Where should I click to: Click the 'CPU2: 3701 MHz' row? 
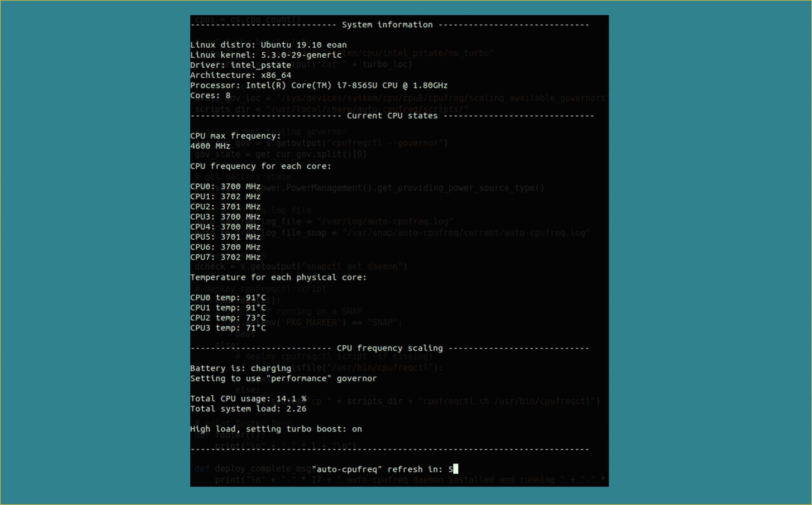pyautogui.click(x=225, y=207)
